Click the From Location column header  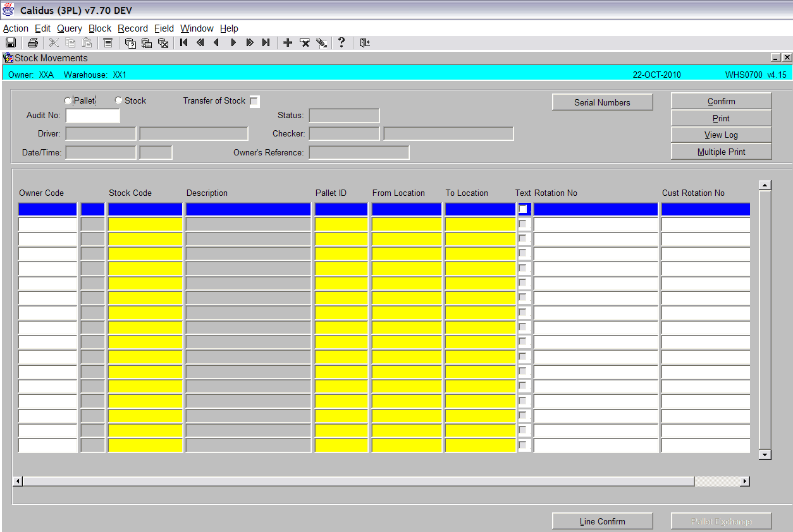398,193
